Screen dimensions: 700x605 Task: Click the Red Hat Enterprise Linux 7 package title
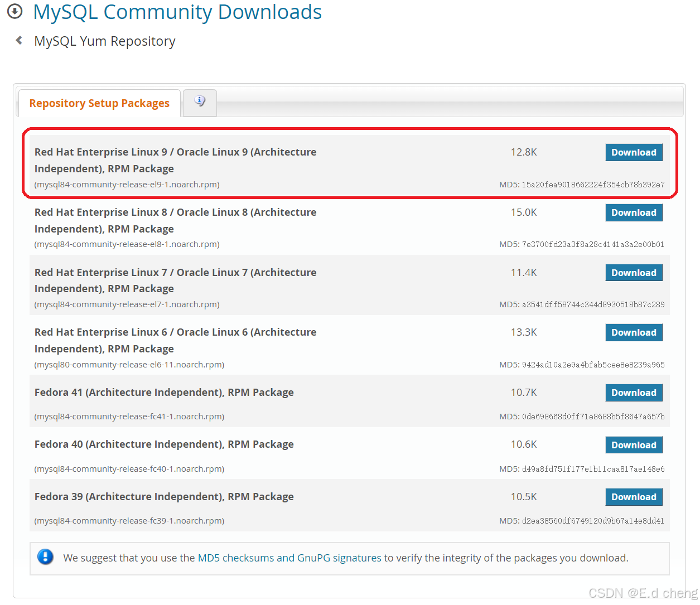point(175,280)
